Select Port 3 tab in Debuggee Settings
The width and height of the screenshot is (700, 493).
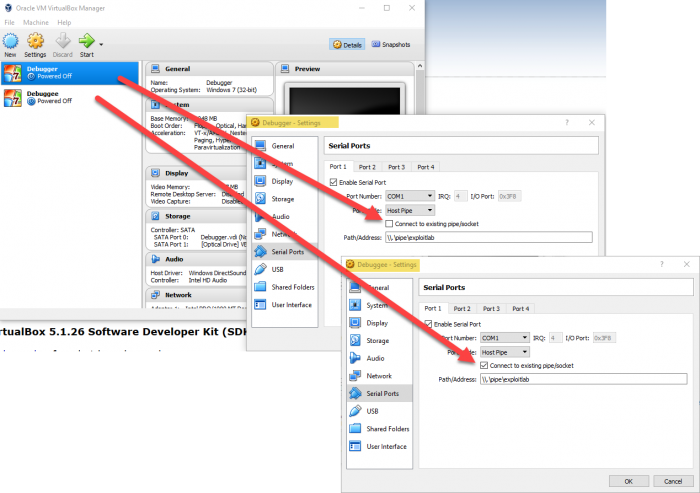coord(492,309)
